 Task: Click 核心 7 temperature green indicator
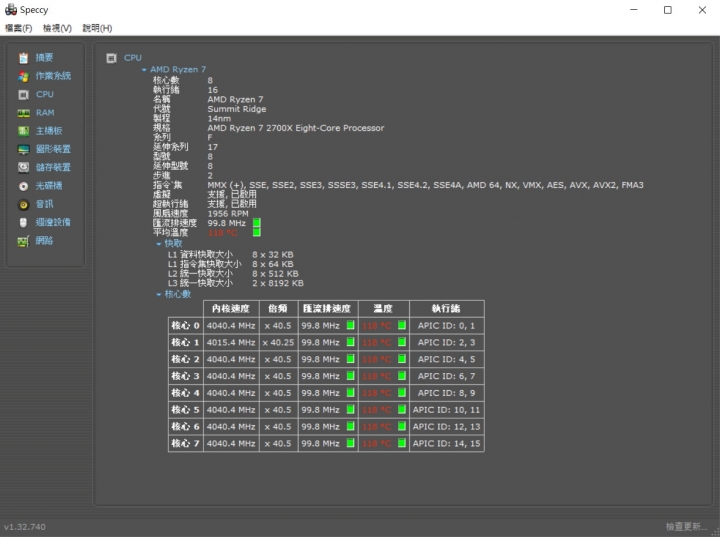pyautogui.click(x=402, y=443)
